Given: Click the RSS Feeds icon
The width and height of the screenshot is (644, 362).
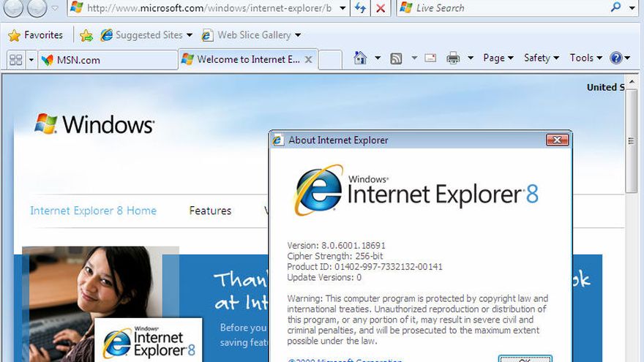Looking at the screenshot, I should [395, 58].
